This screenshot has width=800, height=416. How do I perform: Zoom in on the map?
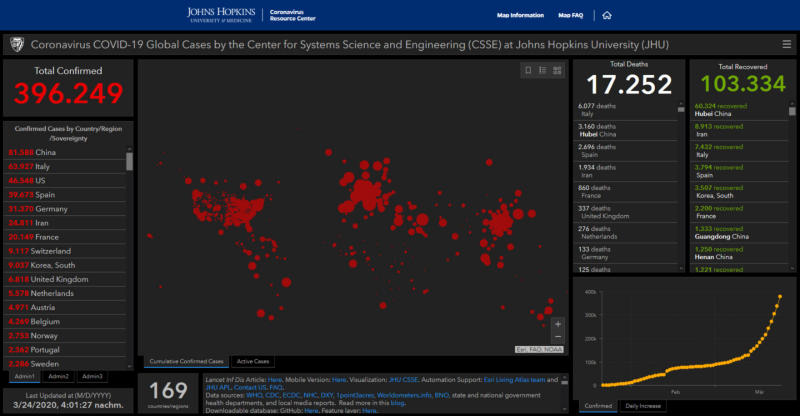click(557, 323)
